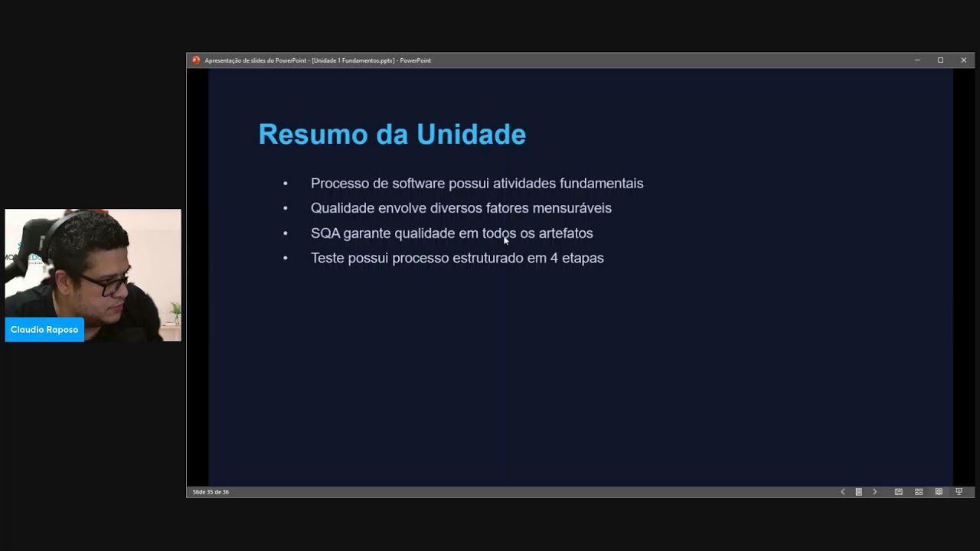Switch to Normal view icon

899,492
